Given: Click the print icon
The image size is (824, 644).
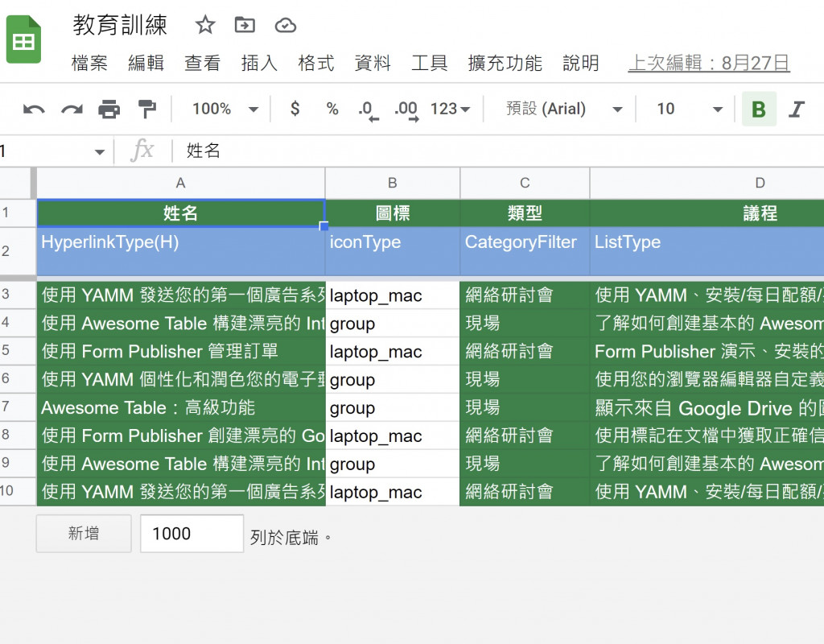Looking at the screenshot, I should tap(109, 109).
